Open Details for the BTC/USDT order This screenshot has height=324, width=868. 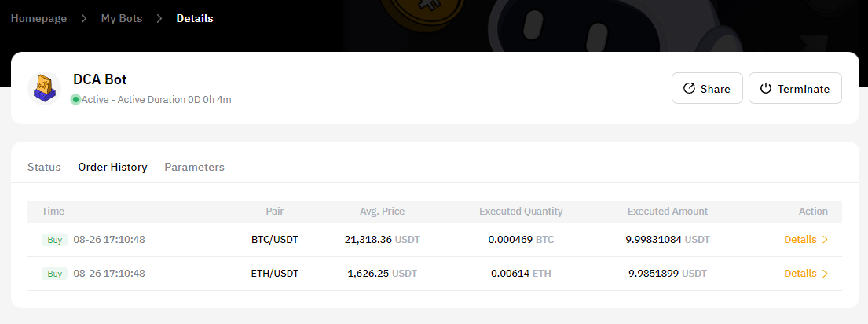tap(805, 240)
